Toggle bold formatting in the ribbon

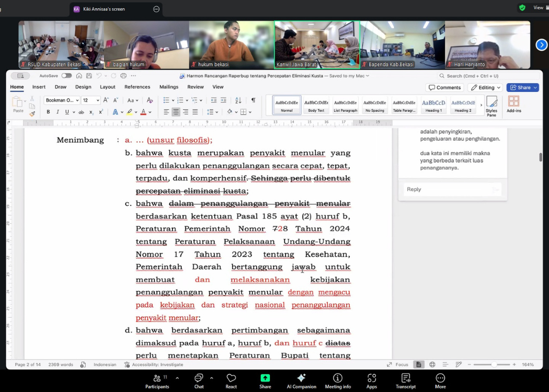point(48,112)
